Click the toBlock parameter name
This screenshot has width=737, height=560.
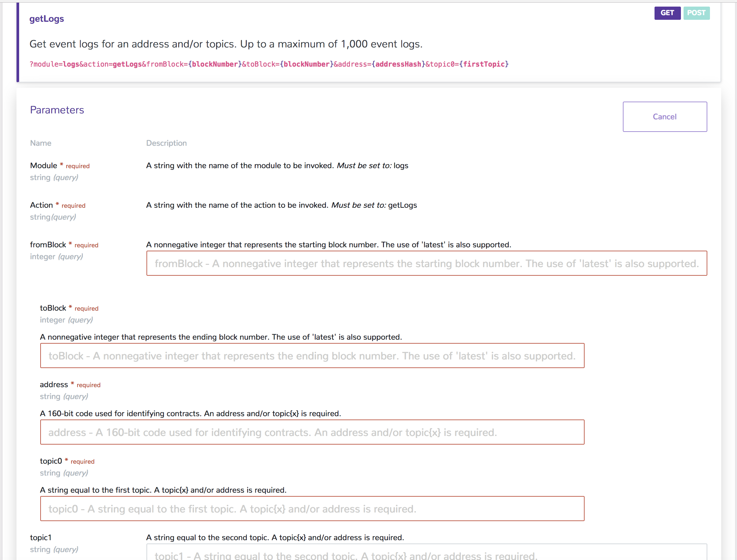coord(53,308)
